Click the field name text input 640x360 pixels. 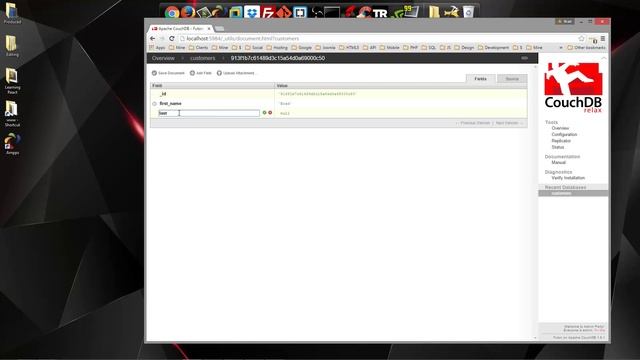(209, 113)
